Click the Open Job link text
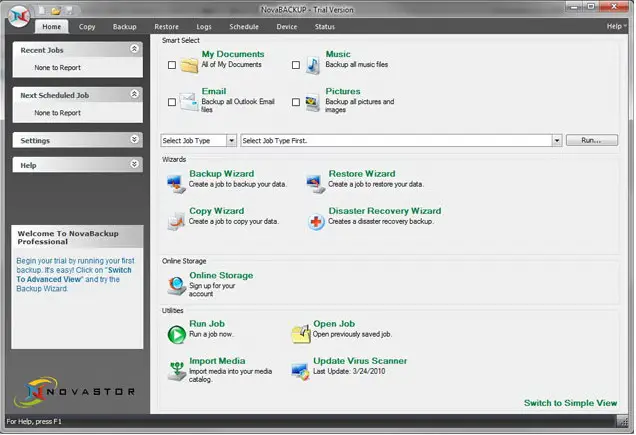The image size is (636, 435). point(334,324)
